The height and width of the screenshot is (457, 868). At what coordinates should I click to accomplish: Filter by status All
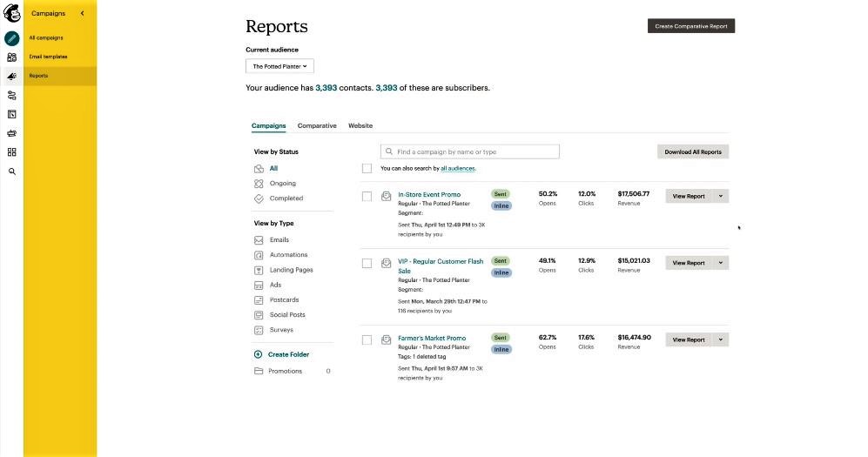coord(273,168)
